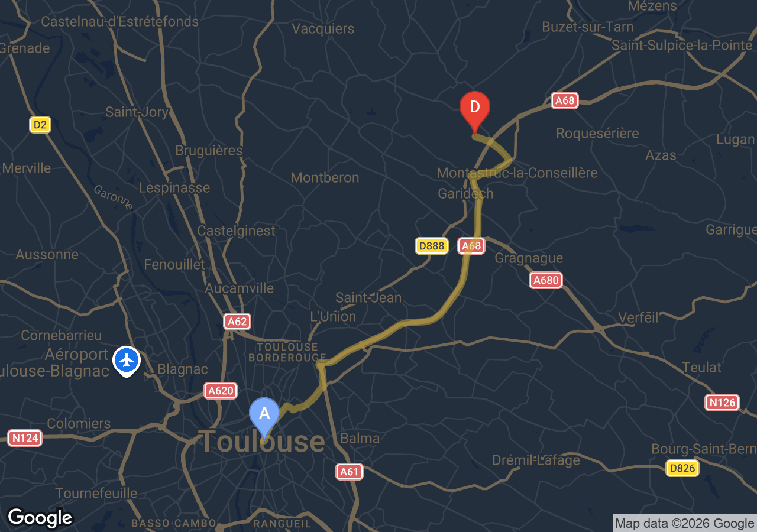Click the N124 road shield
Viewport: 757px width, 532px height.
coord(25,438)
